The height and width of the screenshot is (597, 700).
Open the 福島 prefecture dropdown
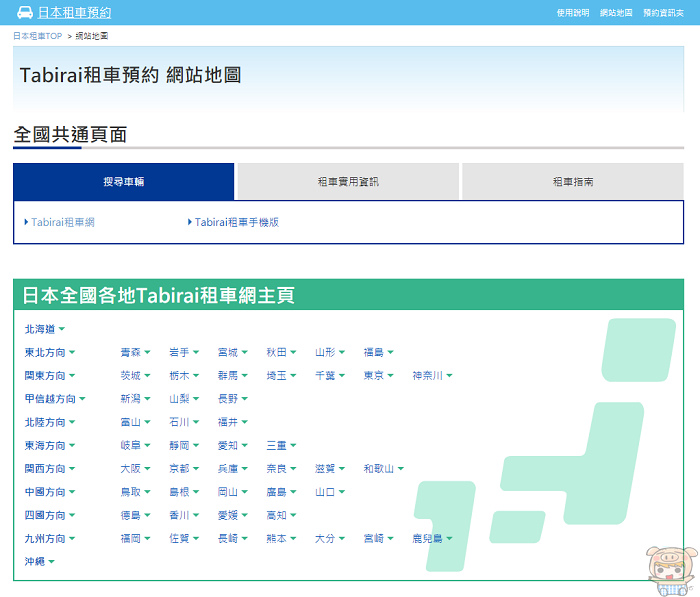[379, 352]
